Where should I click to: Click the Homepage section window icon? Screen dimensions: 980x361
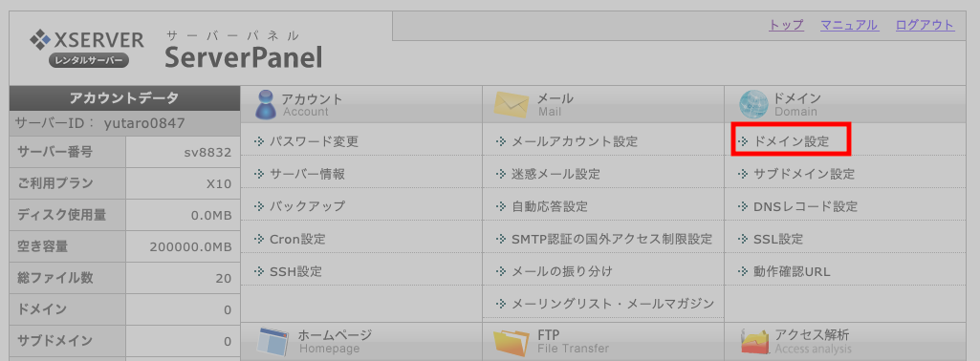[x=273, y=341]
